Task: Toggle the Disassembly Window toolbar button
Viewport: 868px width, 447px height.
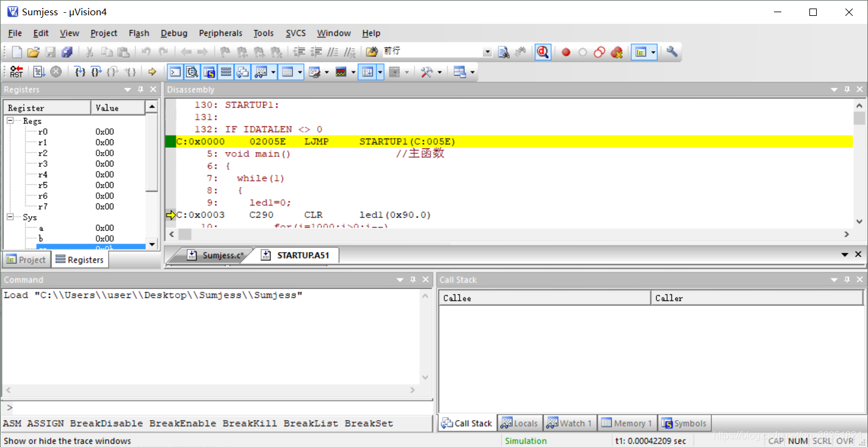Action: coord(192,72)
